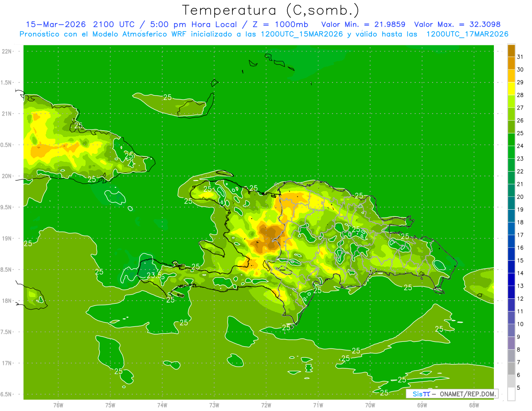
Task: Click the '74W' longitude axis label
Action: coord(162,405)
